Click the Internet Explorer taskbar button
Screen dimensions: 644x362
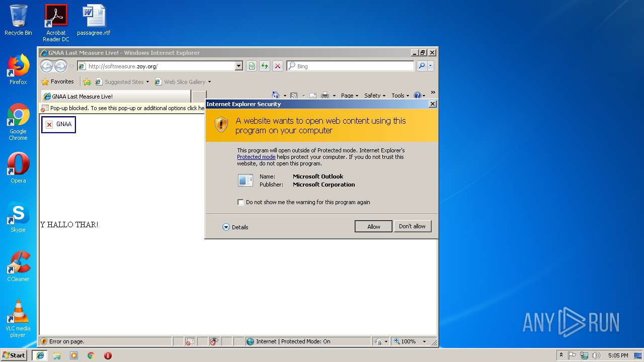click(x=40, y=355)
